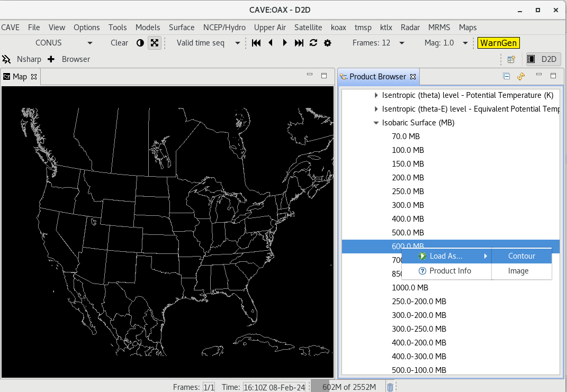Open the Frames count dropdown
The width and height of the screenshot is (567, 392).
tap(401, 43)
